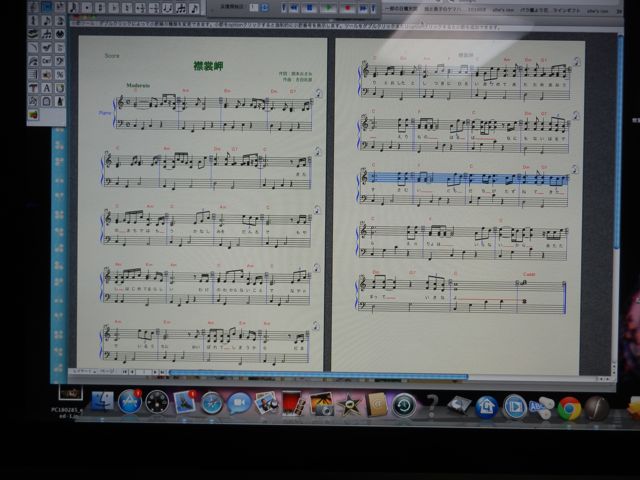
Task: Open the App Store from the Dock
Action: 130,402
